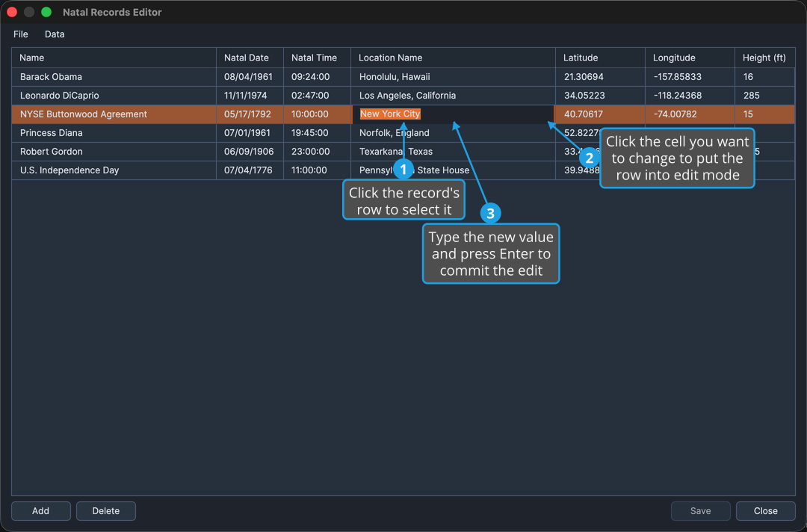Edit the New York City location field

pos(453,114)
